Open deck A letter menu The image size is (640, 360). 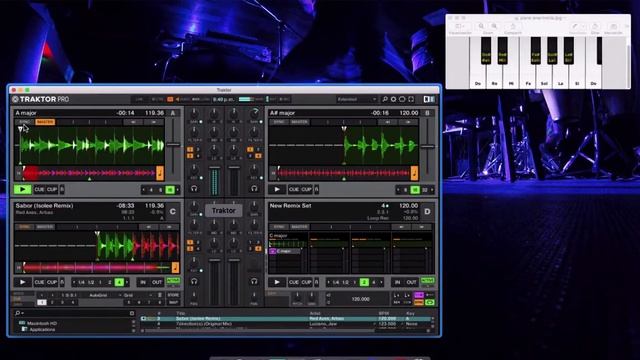pyautogui.click(x=173, y=113)
